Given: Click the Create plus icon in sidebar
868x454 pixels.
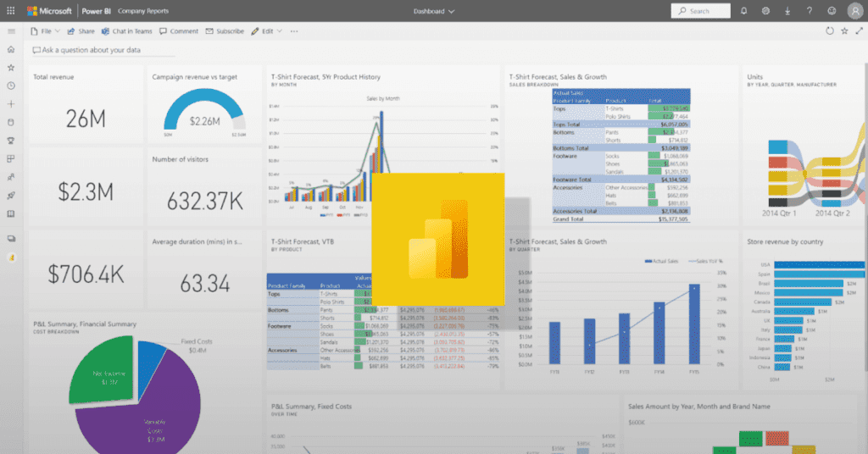Looking at the screenshot, I should (11, 104).
